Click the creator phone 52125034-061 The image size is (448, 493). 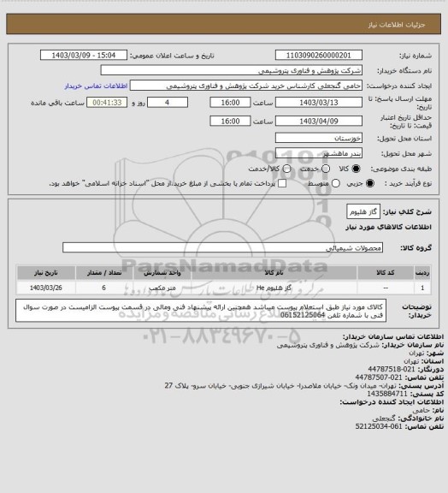(x=379, y=426)
